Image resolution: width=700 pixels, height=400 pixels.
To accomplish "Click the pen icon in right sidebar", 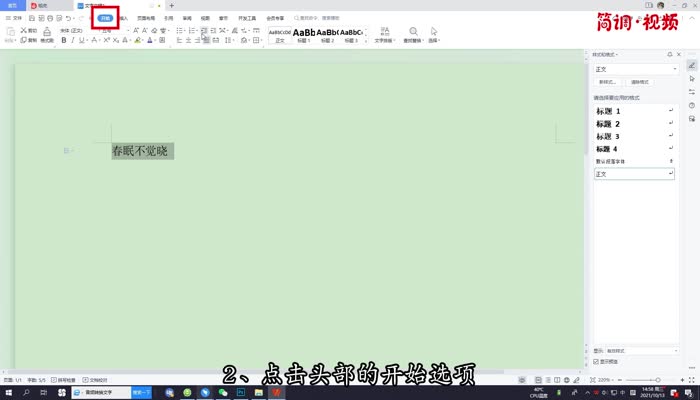I will (691, 65).
